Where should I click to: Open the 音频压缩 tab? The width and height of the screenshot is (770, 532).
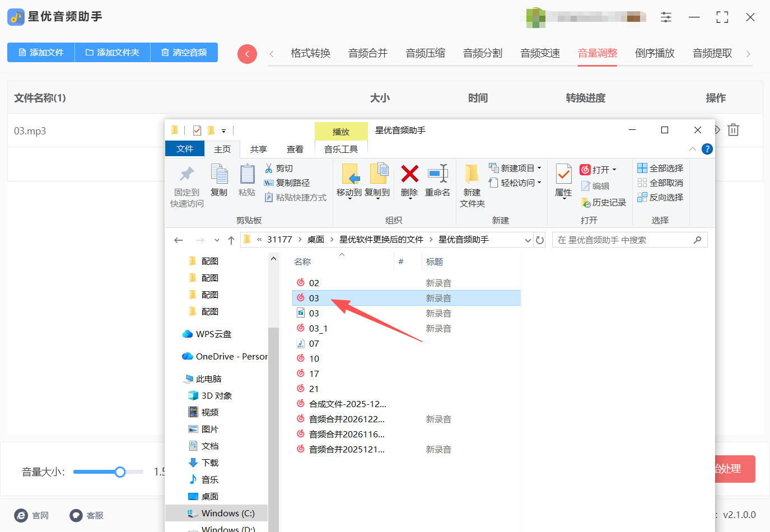(x=426, y=53)
